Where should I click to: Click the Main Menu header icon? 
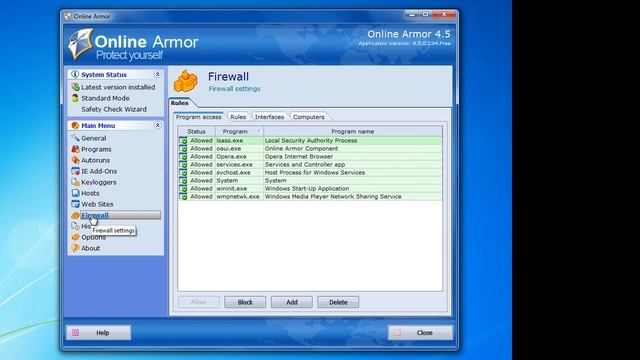(x=75, y=125)
